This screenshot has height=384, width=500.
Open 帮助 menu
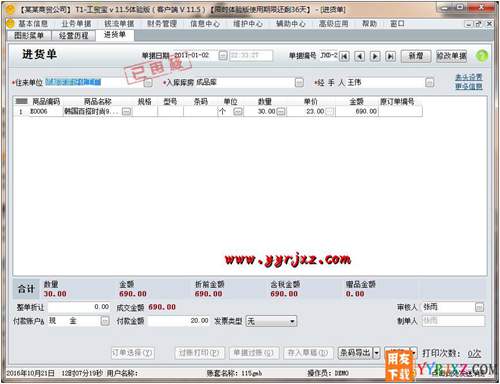coord(369,24)
